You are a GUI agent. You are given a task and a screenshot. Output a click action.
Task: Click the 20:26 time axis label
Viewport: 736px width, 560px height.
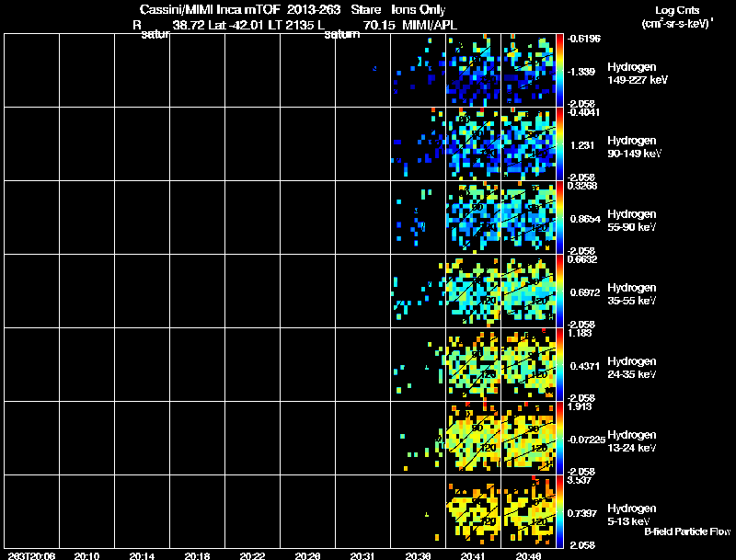(308, 556)
